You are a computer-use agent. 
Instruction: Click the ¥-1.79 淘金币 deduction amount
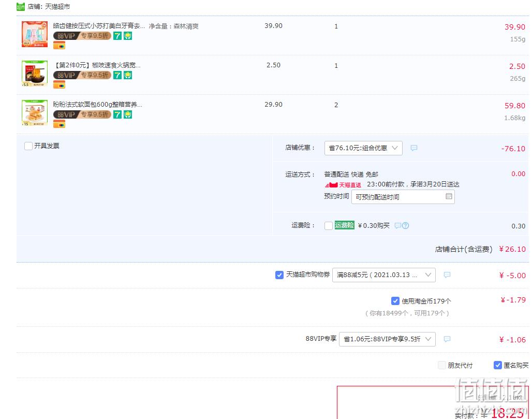click(x=513, y=300)
